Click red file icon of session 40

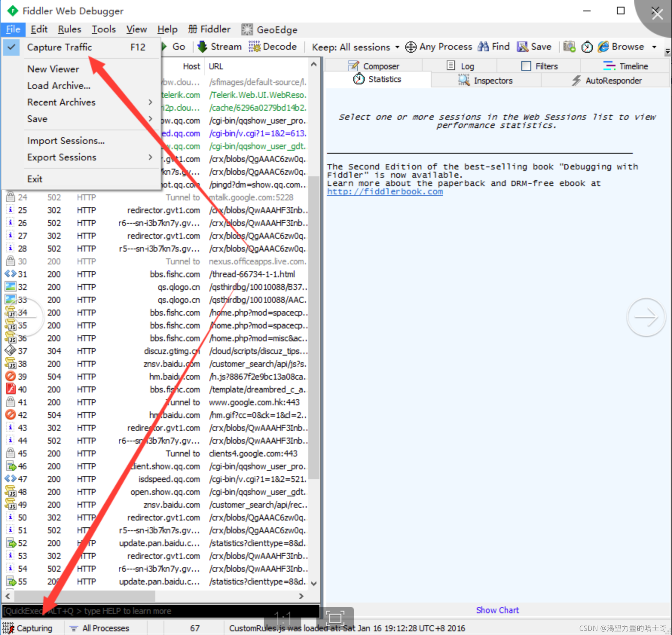pyautogui.click(x=11, y=389)
